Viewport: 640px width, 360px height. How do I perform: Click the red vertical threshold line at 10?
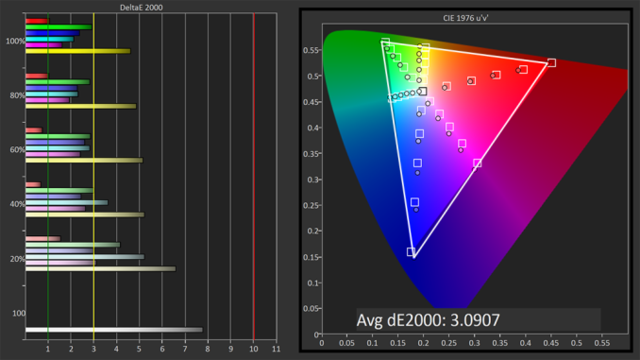pyautogui.click(x=254, y=176)
